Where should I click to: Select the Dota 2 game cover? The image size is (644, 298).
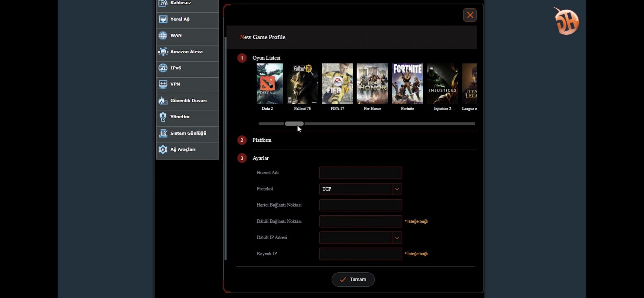[x=270, y=84]
